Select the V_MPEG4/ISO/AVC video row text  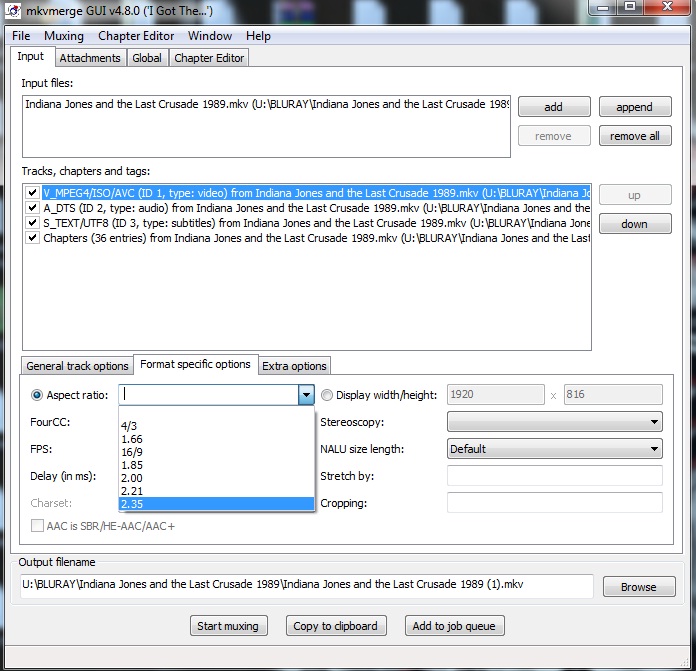(x=316, y=193)
